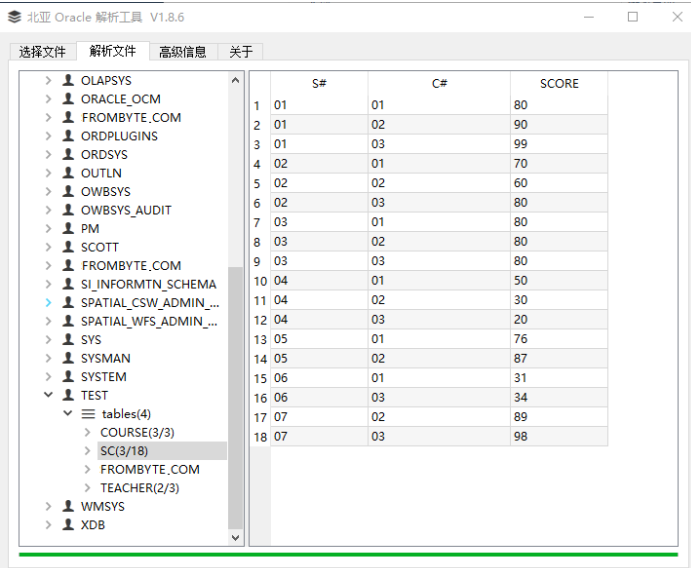Click the user icon beside OLAPSYS

[68, 80]
